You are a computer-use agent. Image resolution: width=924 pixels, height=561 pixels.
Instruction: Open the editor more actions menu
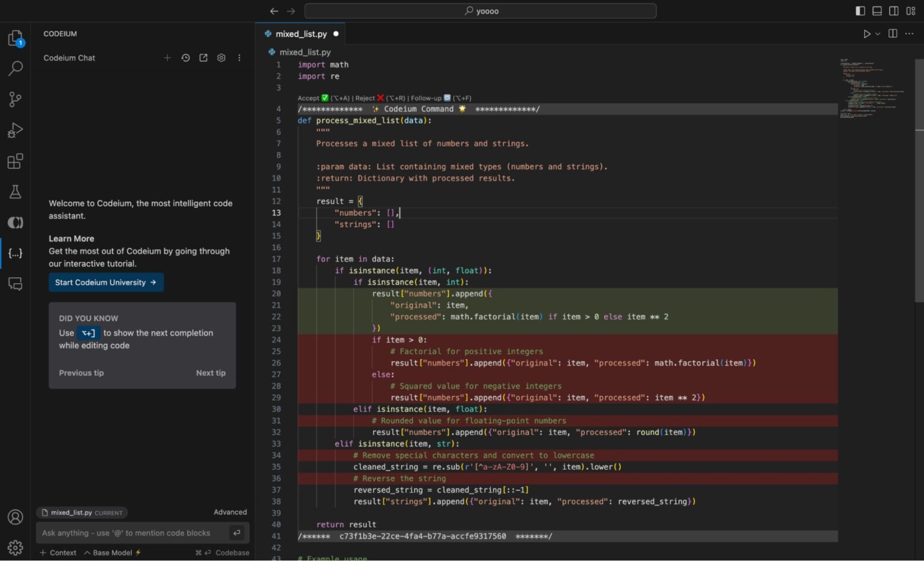click(909, 34)
